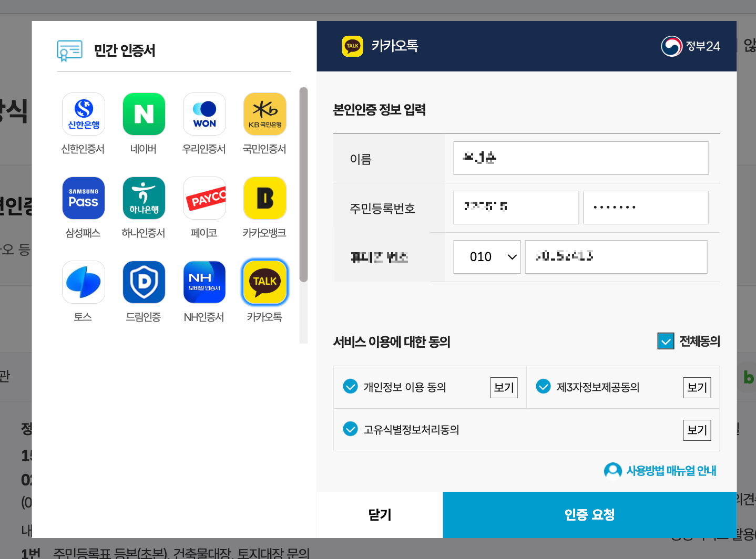This screenshot has width=756, height=559.
Task: Pick the Dream certification shield icon
Action: click(x=144, y=282)
